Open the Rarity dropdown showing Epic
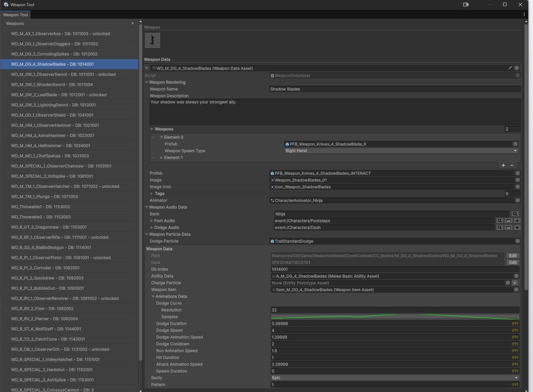This screenshot has height=392, width=533. (x=395, y=378)
